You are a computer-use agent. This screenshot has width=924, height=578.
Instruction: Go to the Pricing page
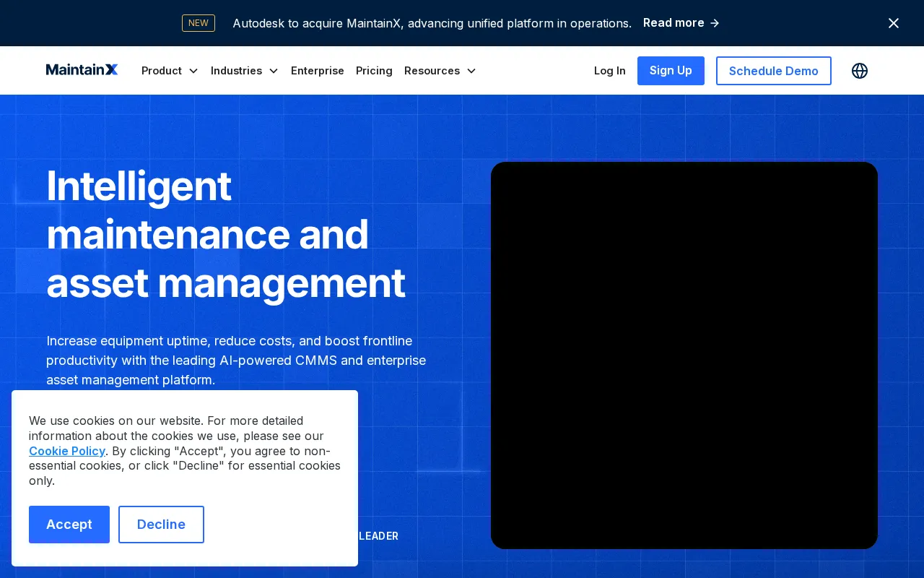click(x=374, y=71)
